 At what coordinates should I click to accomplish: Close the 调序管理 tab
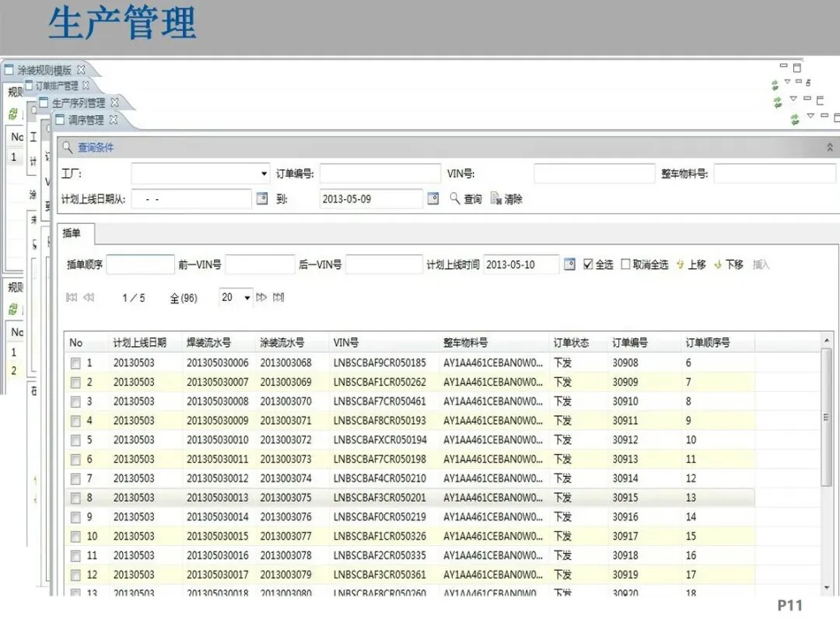(x=113, y=120)
